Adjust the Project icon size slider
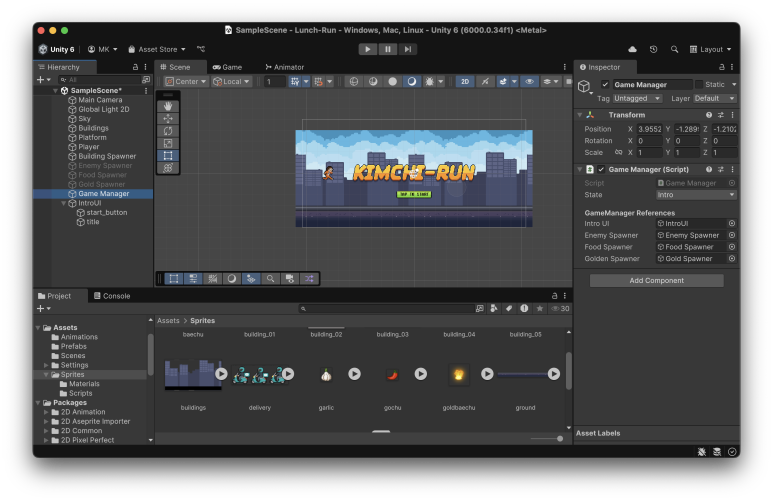 (560, 438)
